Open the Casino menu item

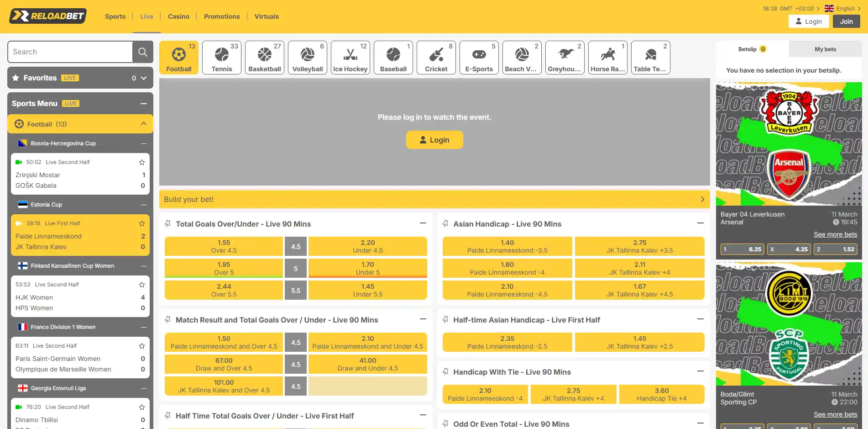click(178, 16)
